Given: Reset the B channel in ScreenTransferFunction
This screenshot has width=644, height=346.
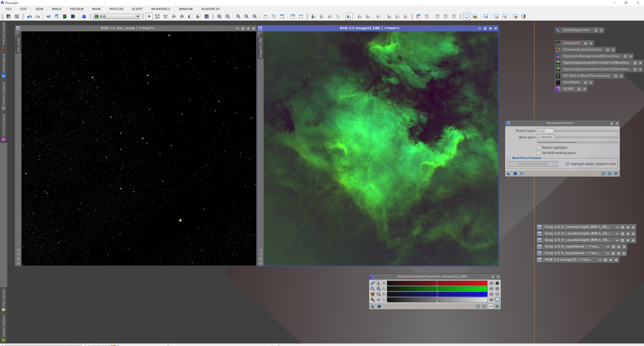Looking at the screenshot, I should click(x=491, y=294).
